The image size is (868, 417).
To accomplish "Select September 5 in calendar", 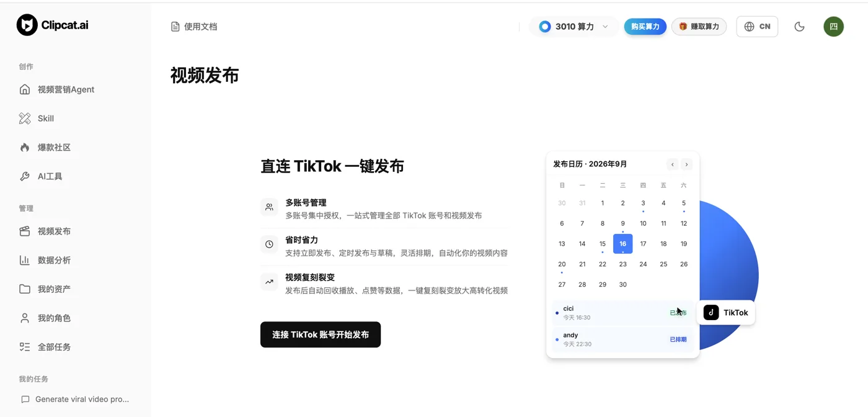I will pos(684,203).
